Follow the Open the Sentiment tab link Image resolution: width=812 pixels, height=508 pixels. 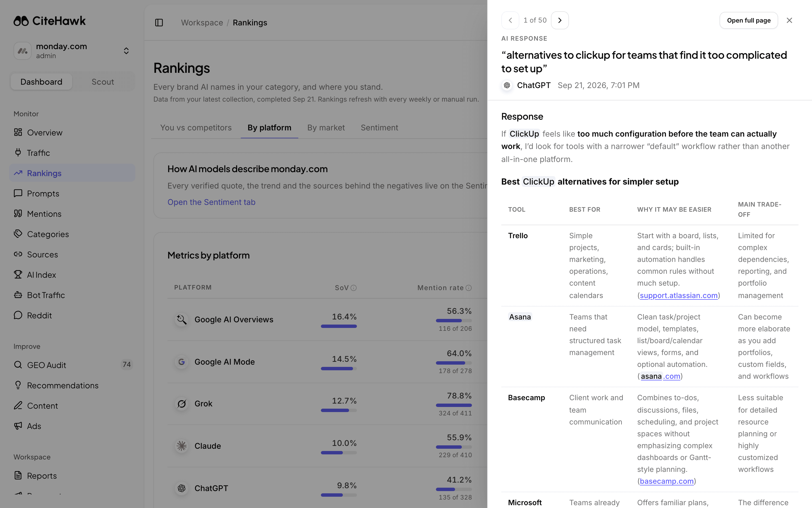pos(211,202)
